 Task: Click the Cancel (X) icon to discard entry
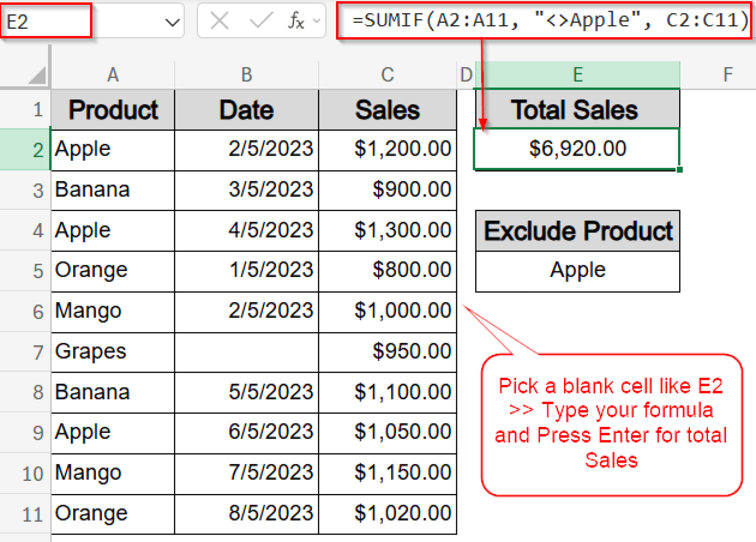[218, 21]
